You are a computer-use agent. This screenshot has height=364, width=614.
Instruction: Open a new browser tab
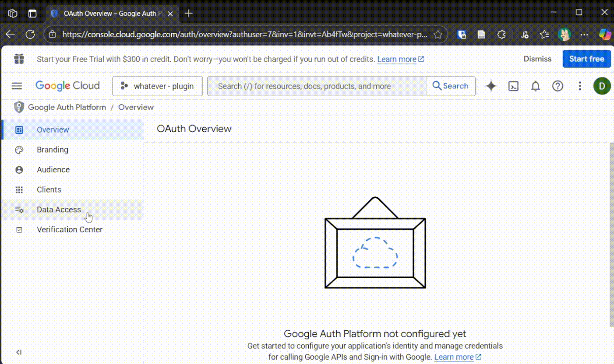point(189,14)
